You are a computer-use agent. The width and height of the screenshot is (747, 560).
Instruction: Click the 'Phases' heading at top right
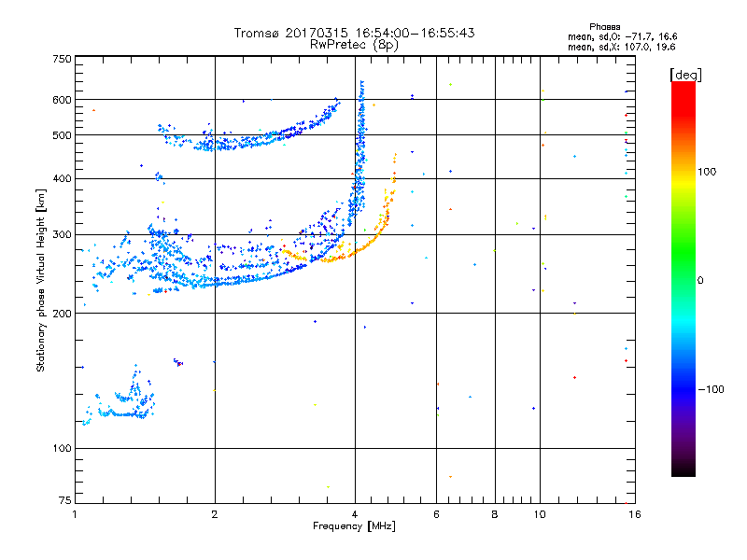[x=604, y=27]
